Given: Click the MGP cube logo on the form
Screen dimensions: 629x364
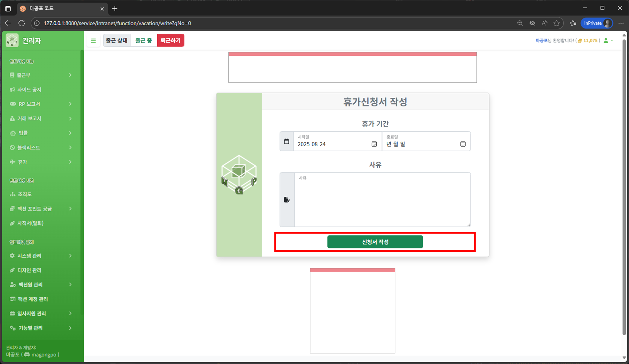Looking at the screenshot, I should [239, 175].
